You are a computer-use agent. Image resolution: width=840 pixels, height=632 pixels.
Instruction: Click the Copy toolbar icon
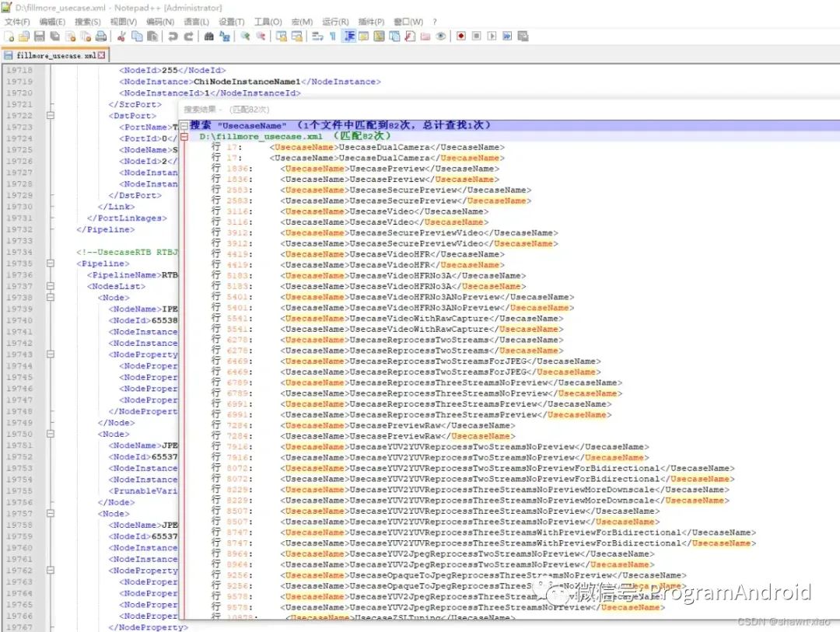tap(137, 37)
